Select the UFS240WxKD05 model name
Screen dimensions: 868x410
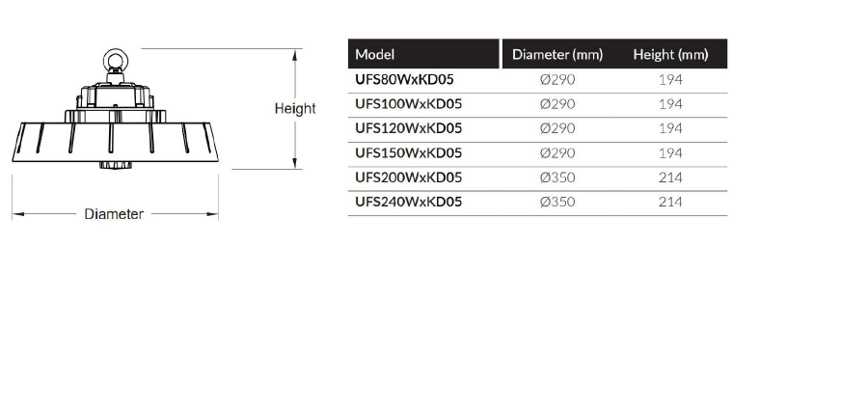pyautogui.click(x=409, y=202)
